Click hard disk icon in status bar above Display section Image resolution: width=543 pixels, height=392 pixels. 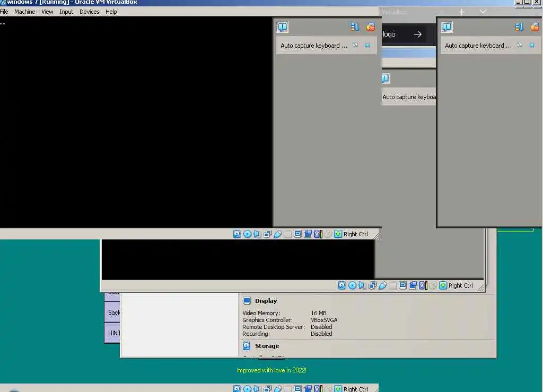(x=342, y=286)
